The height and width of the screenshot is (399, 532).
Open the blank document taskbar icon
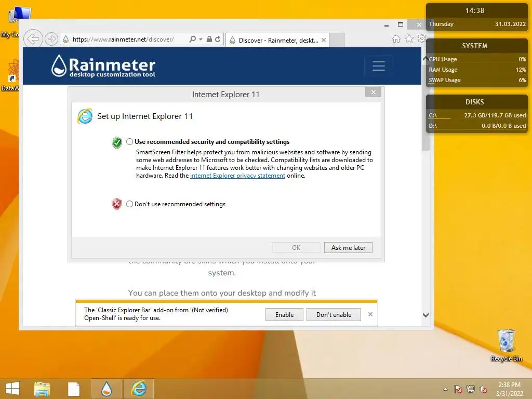(x=74, y=389)
